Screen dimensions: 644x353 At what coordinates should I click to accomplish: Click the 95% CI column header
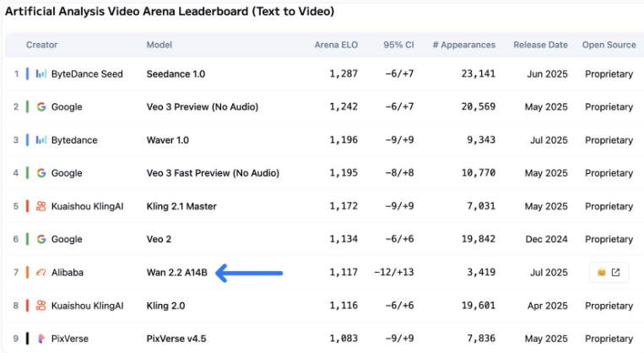[x=398, y=45]
